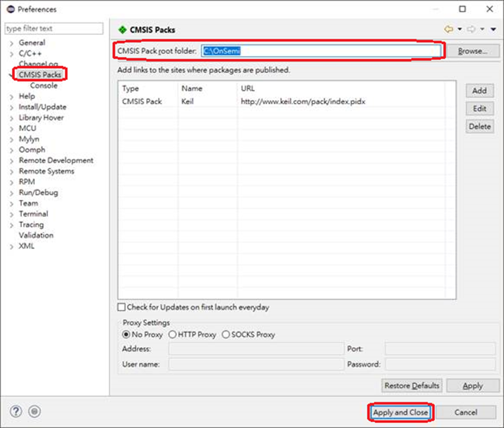The height and width of the screenshot is (428, 504).
Task: Click the Eclipse icon in title bar
Action: click(10, 9)
